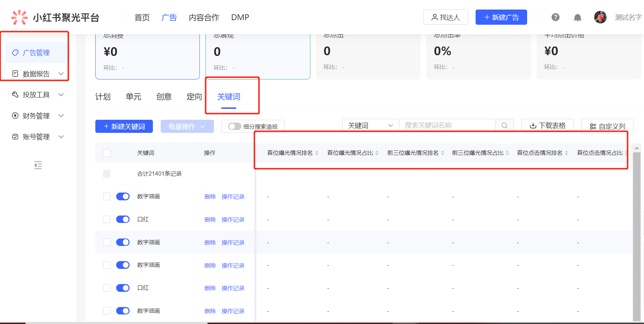Viewport: 644px width, 324px height.
Task: Click the 下载表格 button
Action: click(x=547, y=126)
